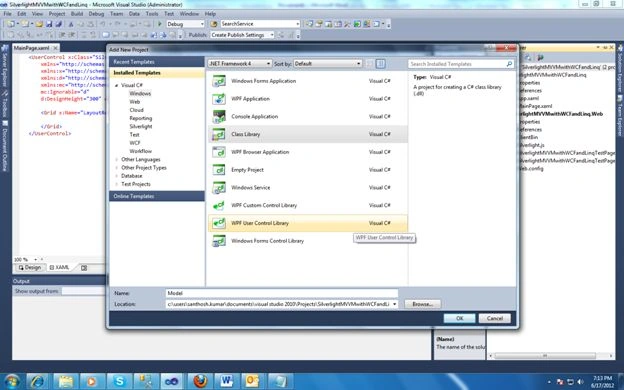Click the Browse... button
Screen dimensions: 624x390
coord(422,304)
